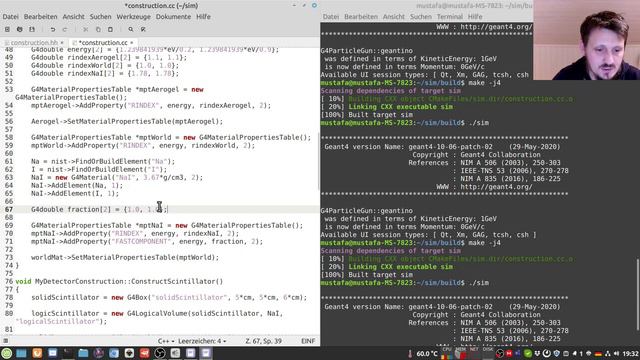This screenshot has width=640, height=360.
Task: Click the MEM monitor graph in tray
Action: point(461,353)
